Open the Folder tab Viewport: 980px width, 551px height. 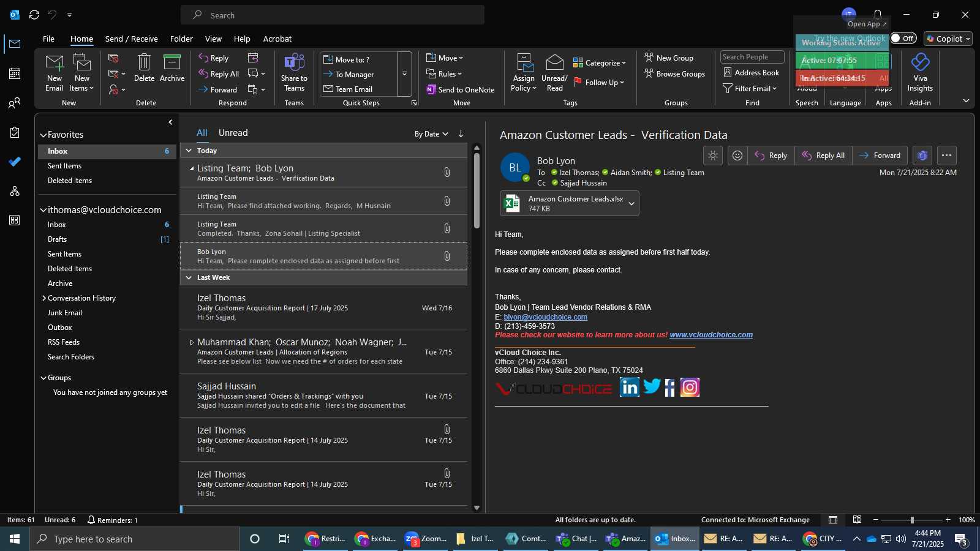(x=181, y=39)
